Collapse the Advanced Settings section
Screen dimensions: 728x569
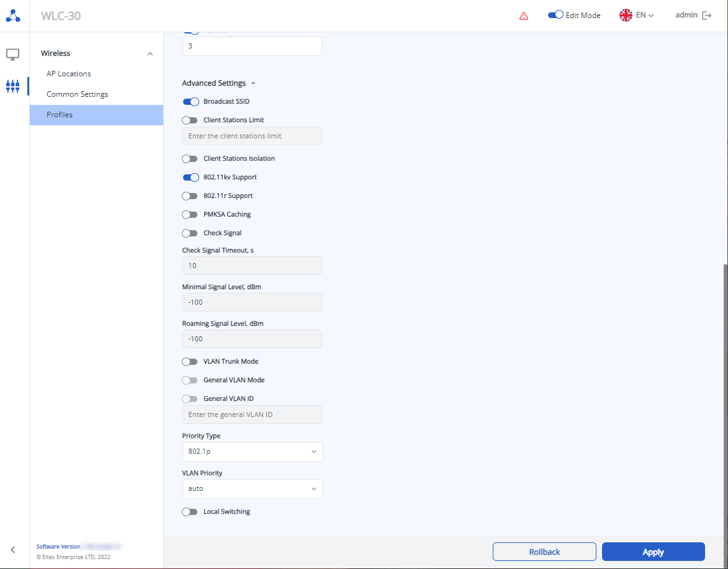click(218, 83)
